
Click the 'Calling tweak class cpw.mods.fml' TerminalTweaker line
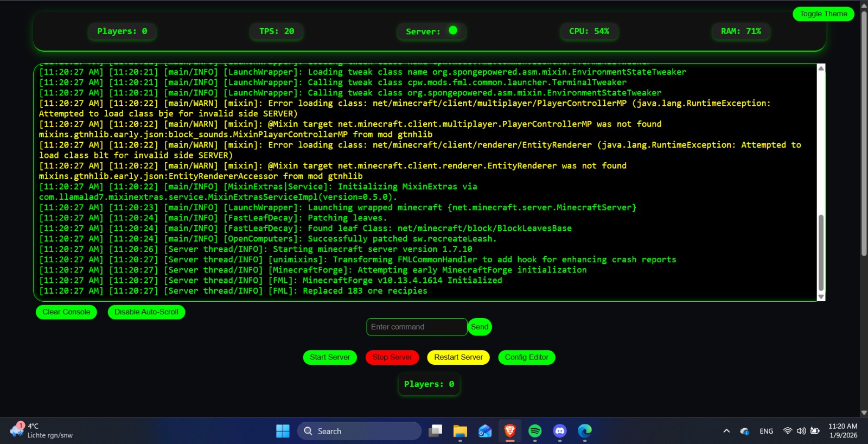click(x=333, y=83)
